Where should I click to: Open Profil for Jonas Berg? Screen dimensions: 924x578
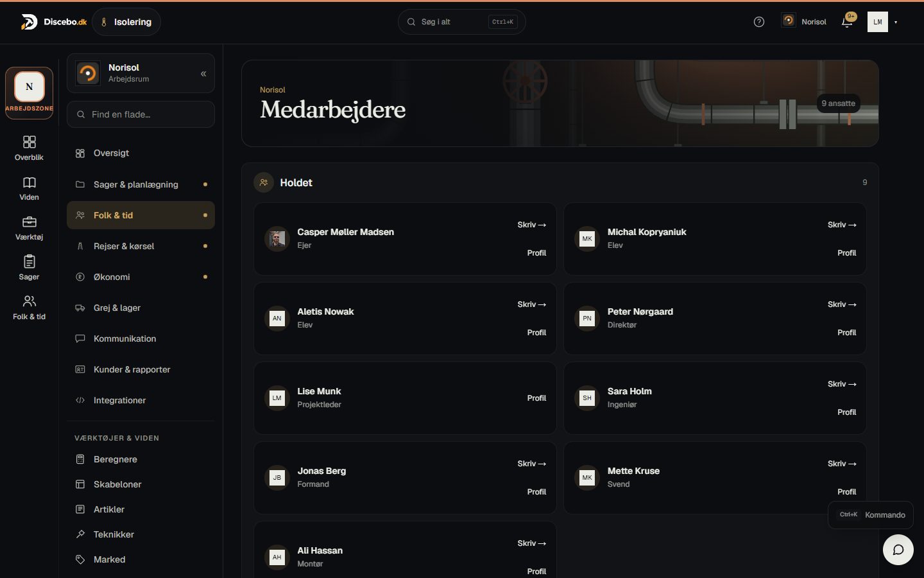536,492
